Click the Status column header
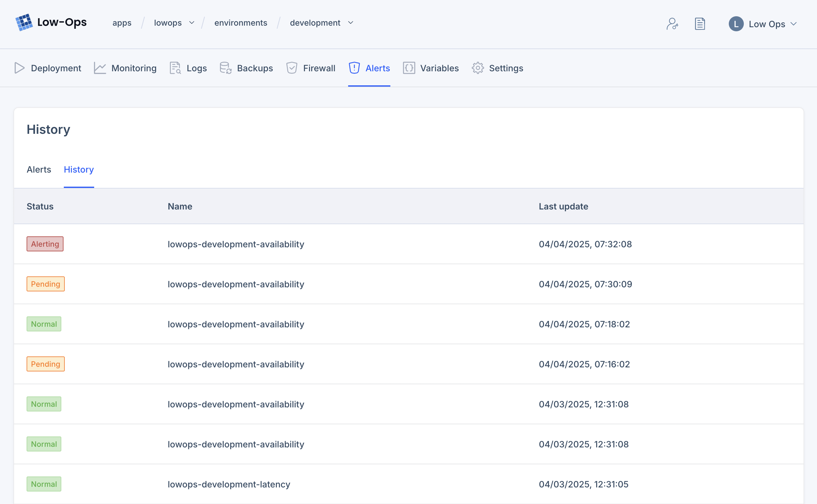817x504 pixels. 40,206
